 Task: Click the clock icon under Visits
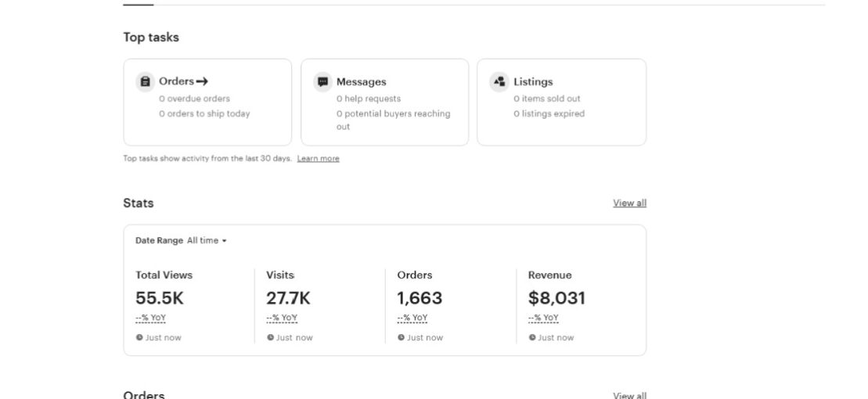coord(270,337)
